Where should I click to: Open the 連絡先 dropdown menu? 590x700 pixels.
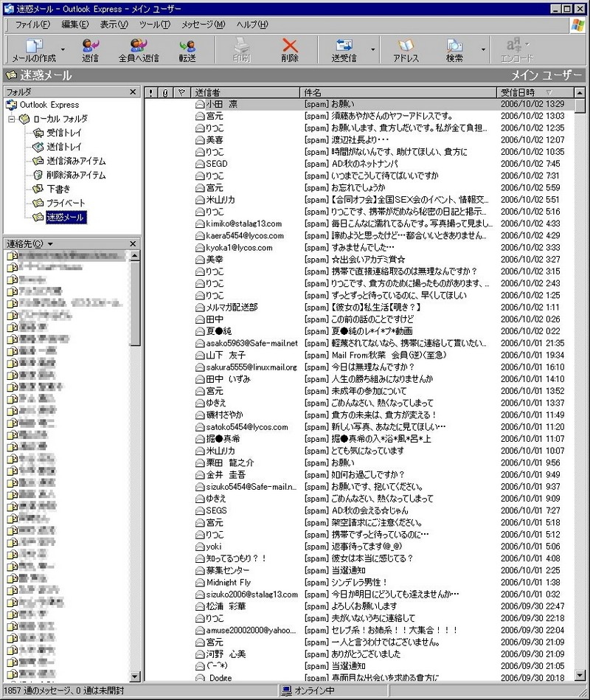[50, 244]
